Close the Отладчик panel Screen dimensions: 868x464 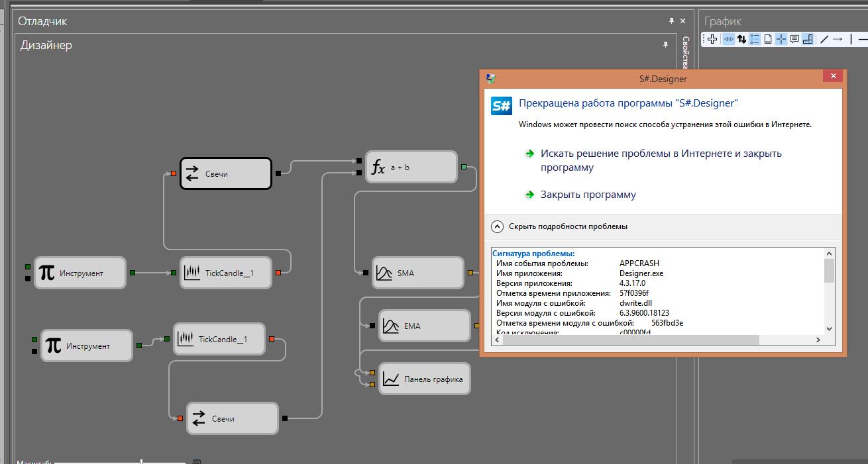coord(684,21)
